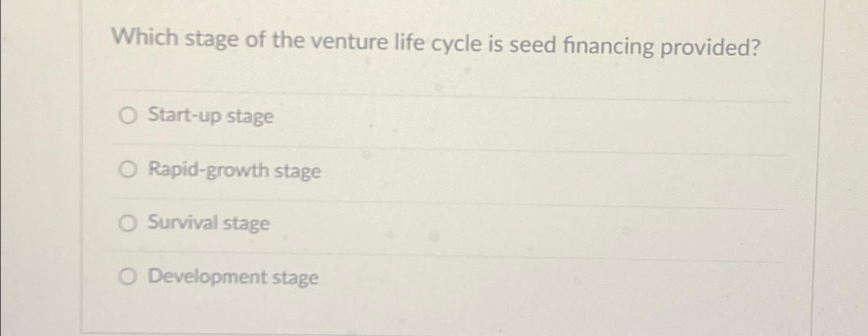Click the "Start-up stage" answer label
868x336 pixels.
(211, 116)
